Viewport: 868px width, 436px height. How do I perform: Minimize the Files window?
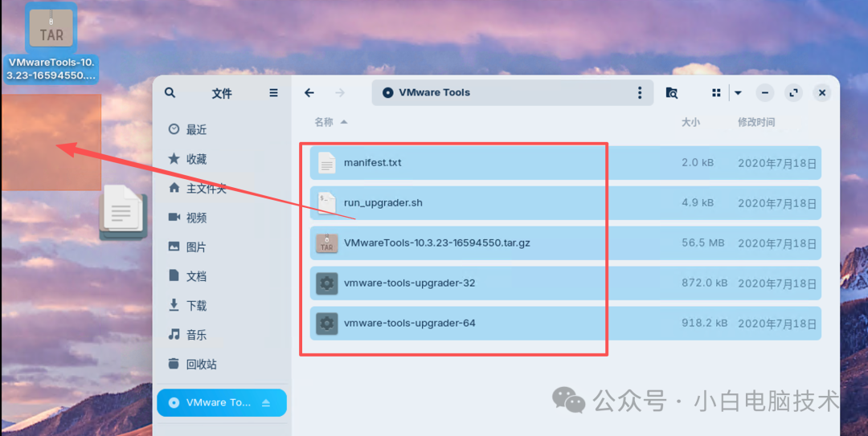[x=765, y=93]
